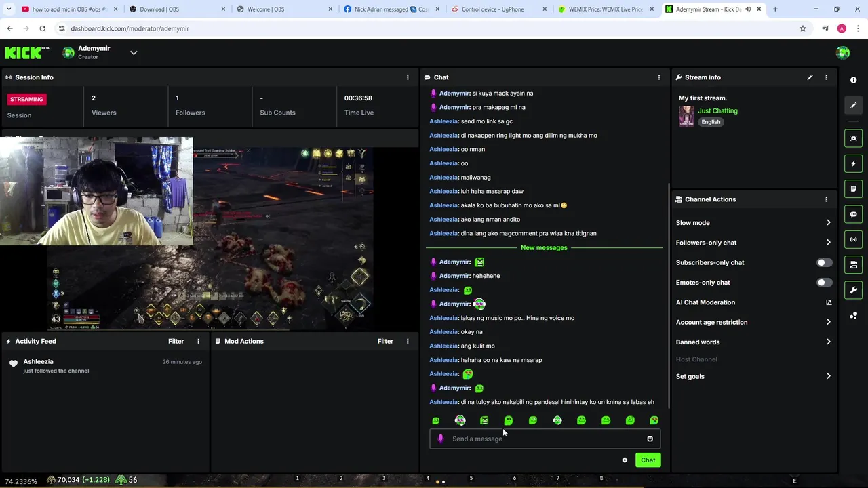The width and height of the screenshot is (868, 488).
Task: Click the browser address bar URL
Action: pos(129,28)
